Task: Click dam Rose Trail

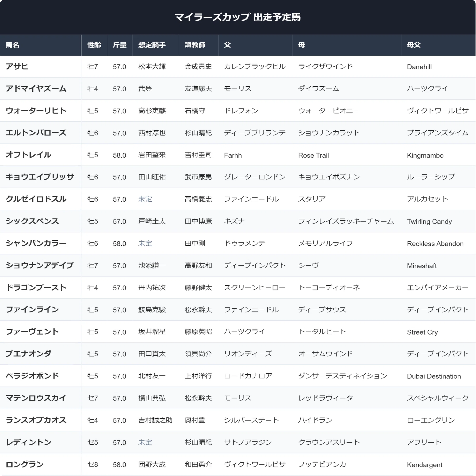Action: coord(313,155)
